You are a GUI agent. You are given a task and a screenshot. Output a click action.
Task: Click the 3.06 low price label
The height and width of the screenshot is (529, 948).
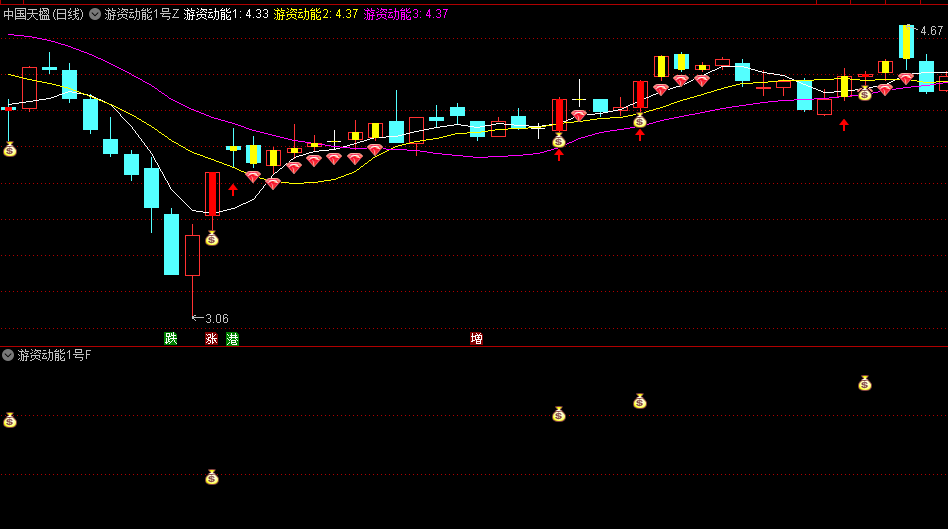(217, 319)
